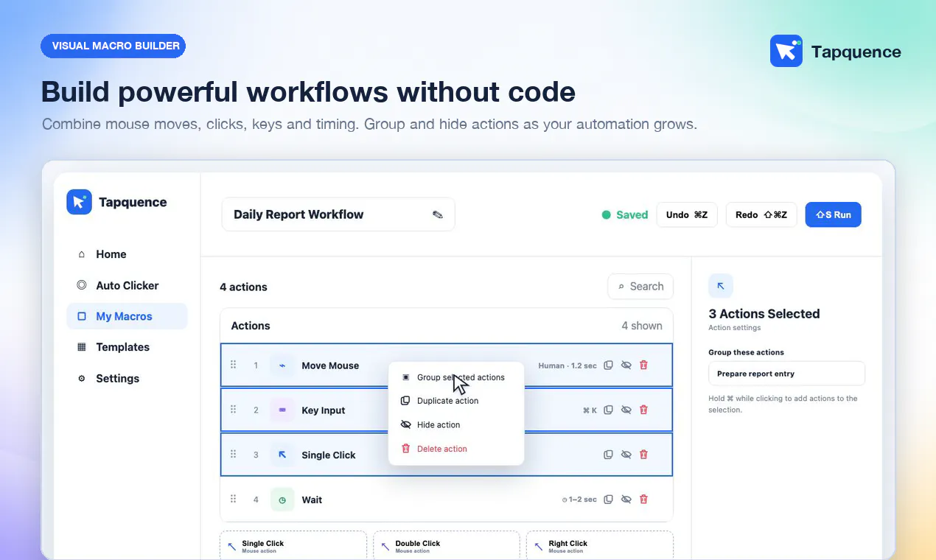Click the Human 1.2 sec value
The width and height of the screenshot is (936, 560).
[567, 365]
